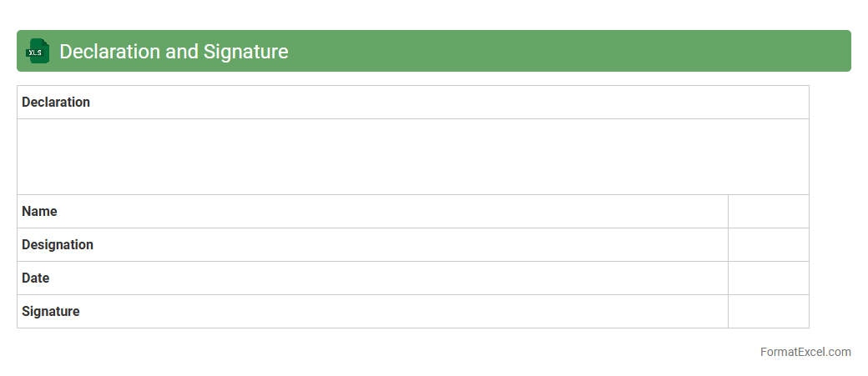Click the white "XLS" lettering on the file icon
Viewport: 868px width, 376px height.
coord(35,53)
